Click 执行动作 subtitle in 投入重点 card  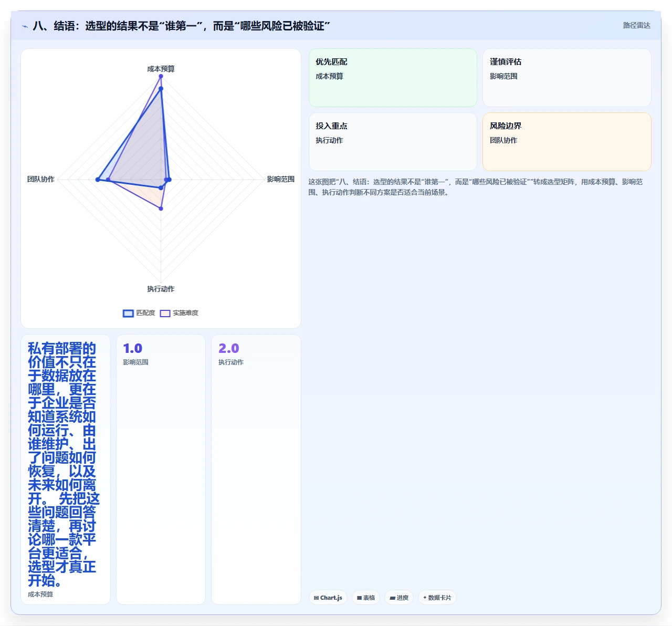pyautogui.click(x=329, y=140)
